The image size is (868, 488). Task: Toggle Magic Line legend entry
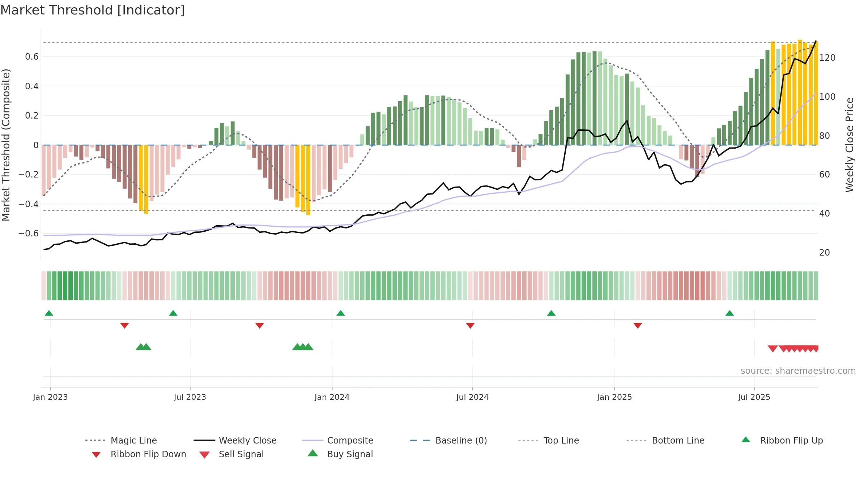pos(121,440)
